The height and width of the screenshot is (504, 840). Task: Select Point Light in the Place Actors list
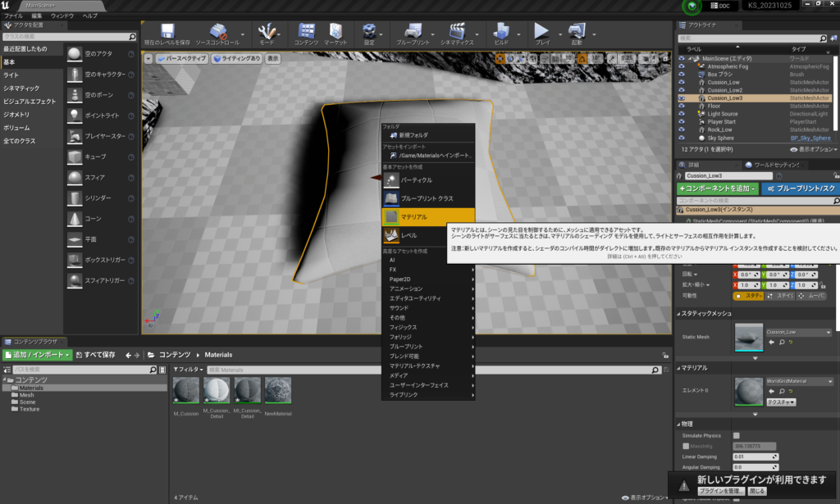coord(101,116)
